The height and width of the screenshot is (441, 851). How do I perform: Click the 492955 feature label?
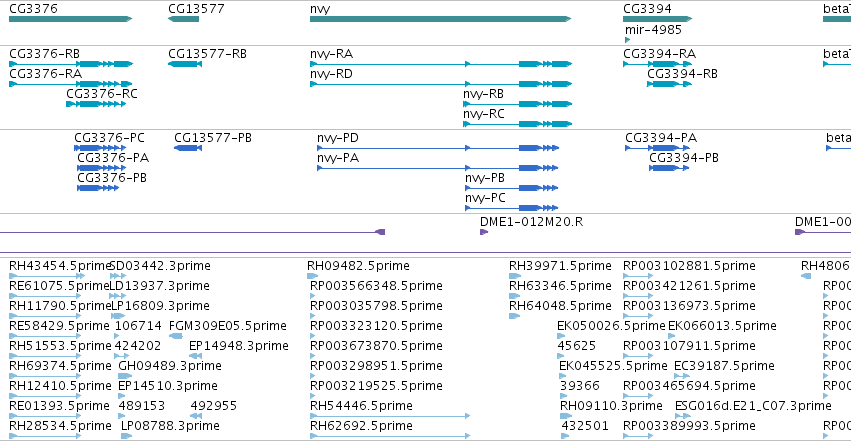pyautogui.click(x=213, y=406)
